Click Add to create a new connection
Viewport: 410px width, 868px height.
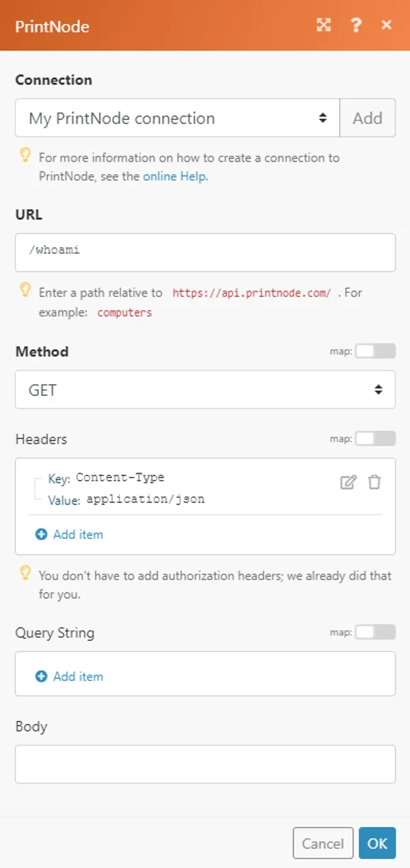pyautogui.click(x=368, y=117)
